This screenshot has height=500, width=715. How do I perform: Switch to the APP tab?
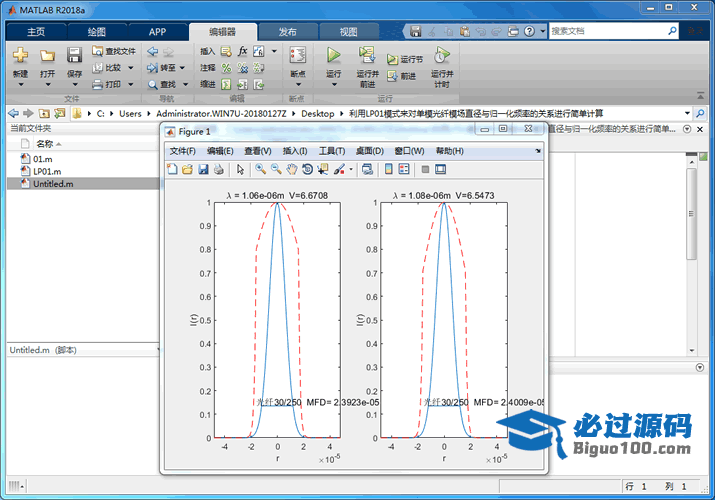coord(157,31)
